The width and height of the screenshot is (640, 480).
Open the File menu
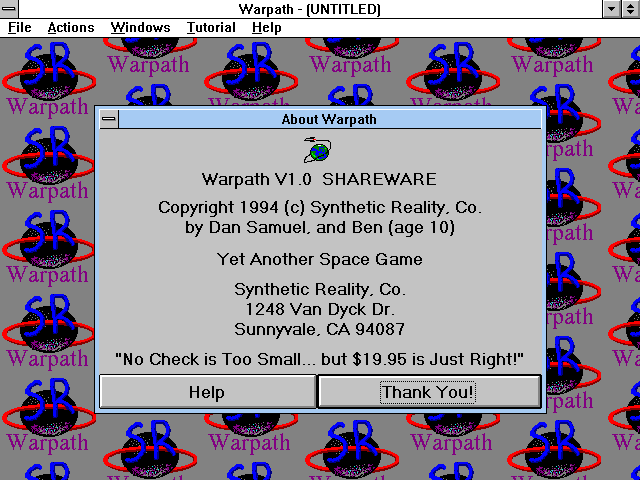coord(20,27)
